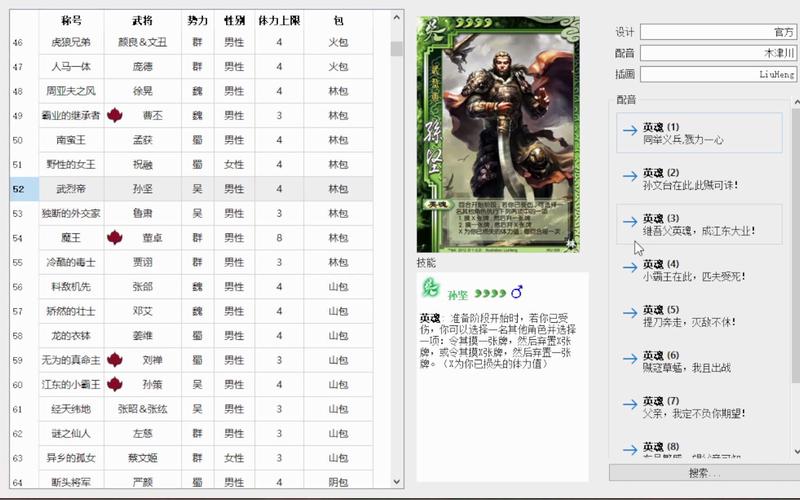Click the lord lotus icon beside 董卓
This screenshot has height=500, width=800.
[x=115, y=238]
